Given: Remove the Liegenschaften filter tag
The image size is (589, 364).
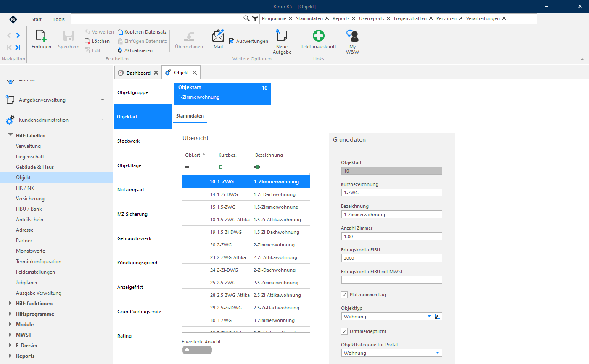Looking at the screenshot, I should coord(431,18).
